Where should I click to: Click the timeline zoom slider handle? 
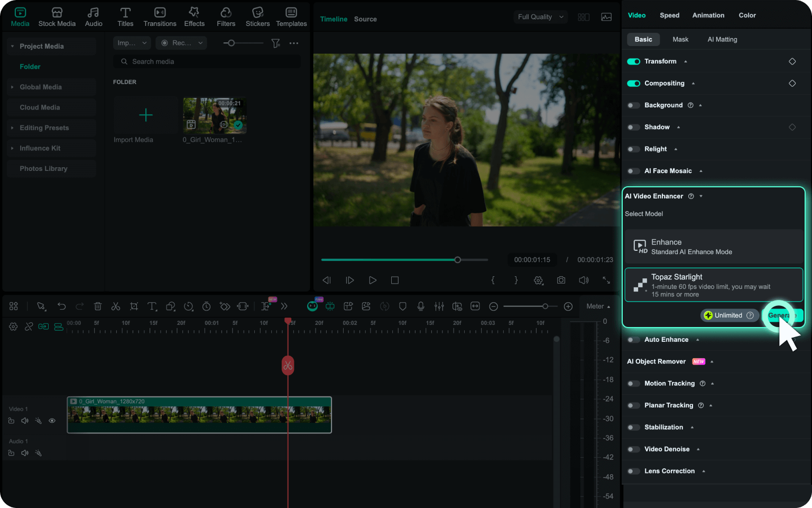tap(545, 306)
